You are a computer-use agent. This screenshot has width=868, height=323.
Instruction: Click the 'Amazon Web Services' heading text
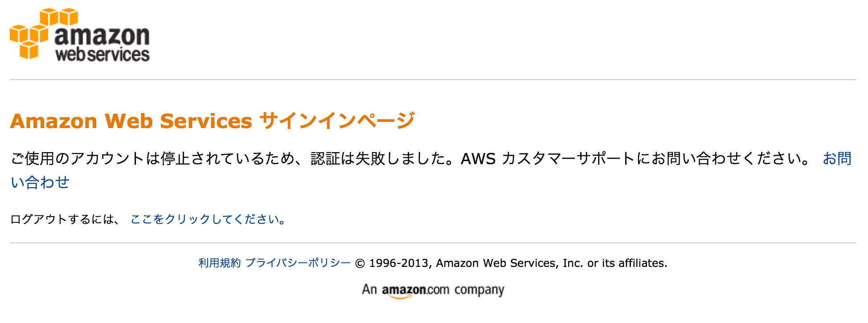pyautogui.click(x=131, y=120)
